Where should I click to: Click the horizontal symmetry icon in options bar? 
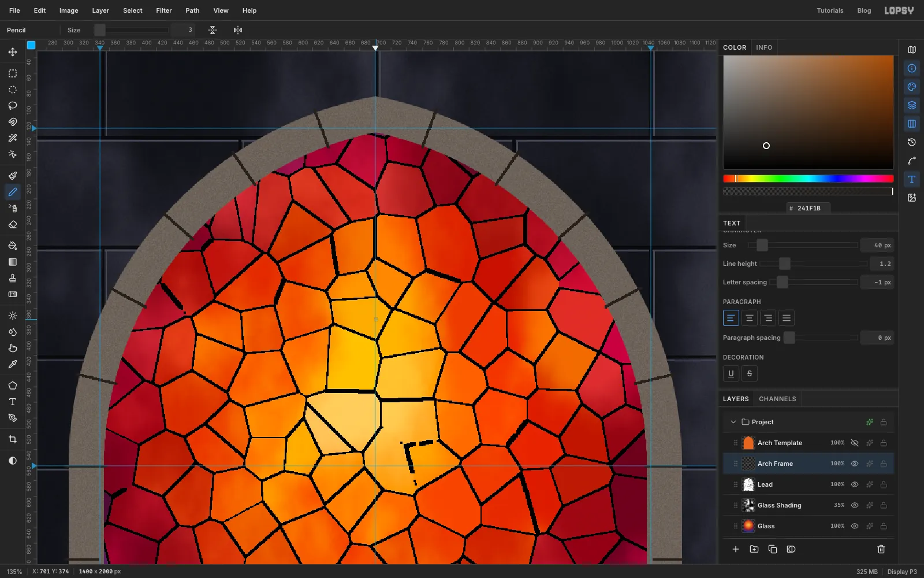[238, 30]
